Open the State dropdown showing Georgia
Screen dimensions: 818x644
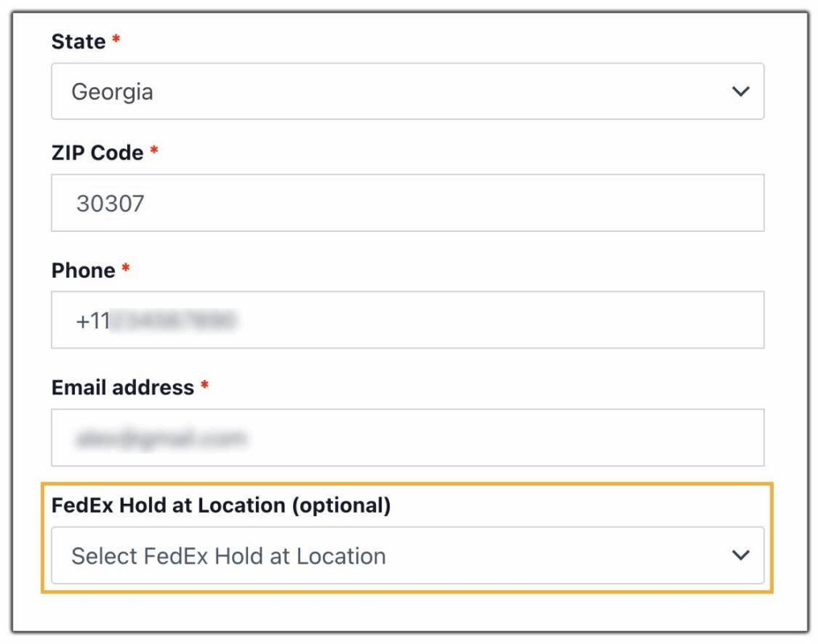[x=407, y=92]
